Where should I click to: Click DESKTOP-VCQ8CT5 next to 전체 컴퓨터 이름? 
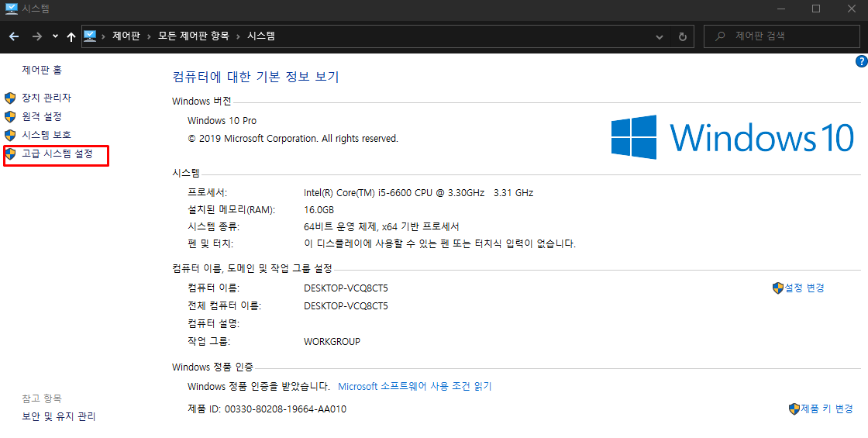[x=346, y=306]
